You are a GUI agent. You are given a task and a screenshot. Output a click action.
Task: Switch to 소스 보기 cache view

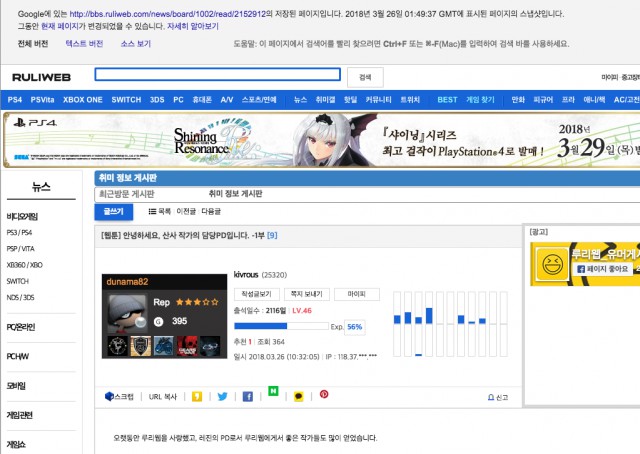pos(136,43)
